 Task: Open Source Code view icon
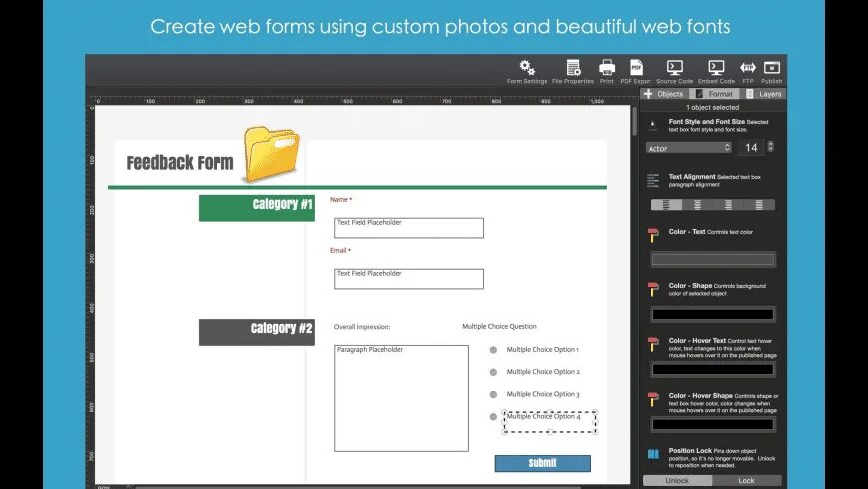[674, 68]
